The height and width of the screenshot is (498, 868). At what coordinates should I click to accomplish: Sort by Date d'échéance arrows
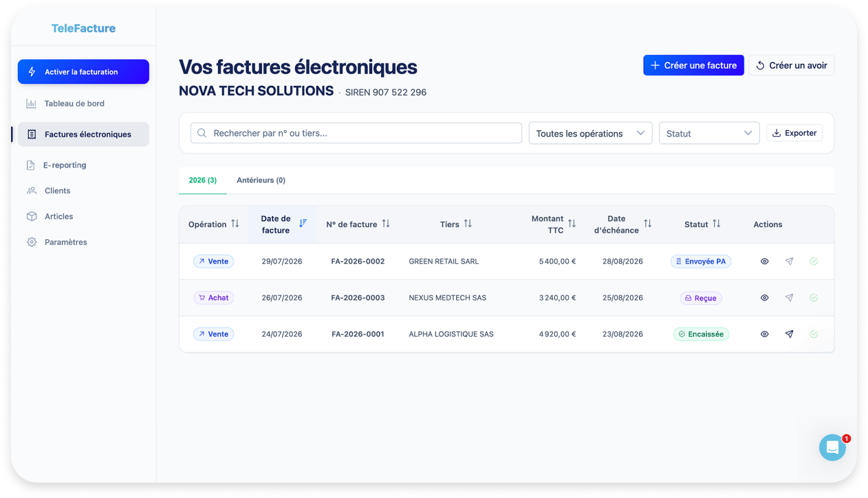click(x=648, y=224)
